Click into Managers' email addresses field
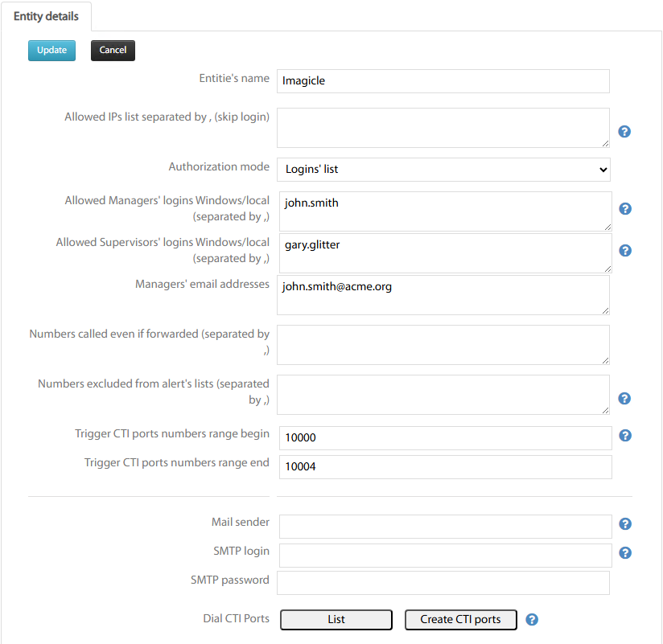 (443, 295)
